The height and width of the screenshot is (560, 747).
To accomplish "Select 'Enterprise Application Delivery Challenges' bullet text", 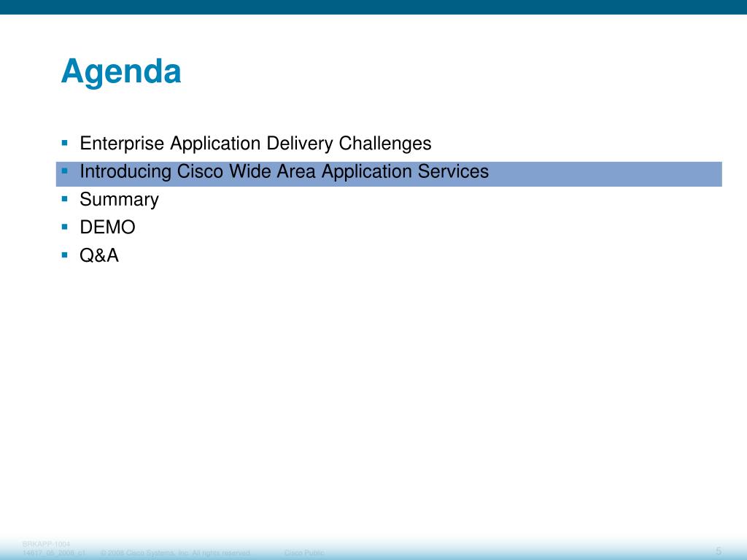I will (x=255, y=144).
